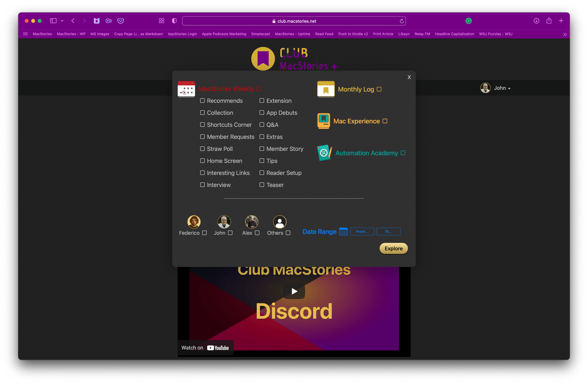Viewport: 588px width, 384px height.
Task: Open the Headline Capitalization bookmark
Action: (454, 34)
